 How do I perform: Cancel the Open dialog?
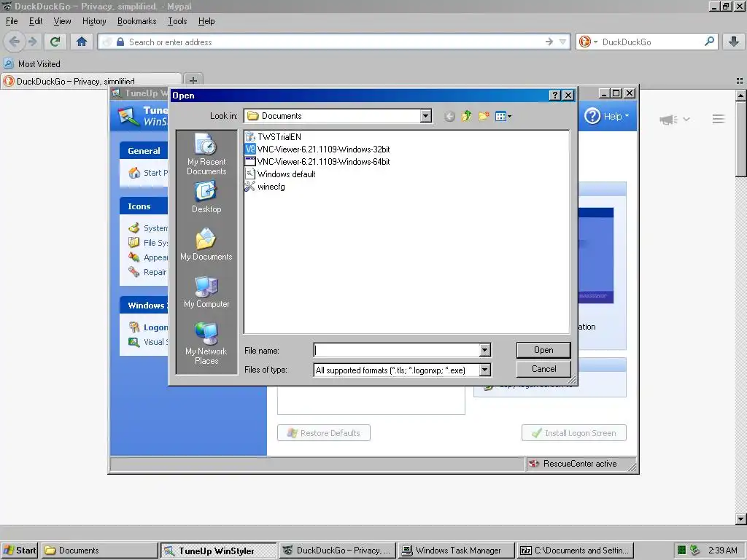[x=543, y=368]
